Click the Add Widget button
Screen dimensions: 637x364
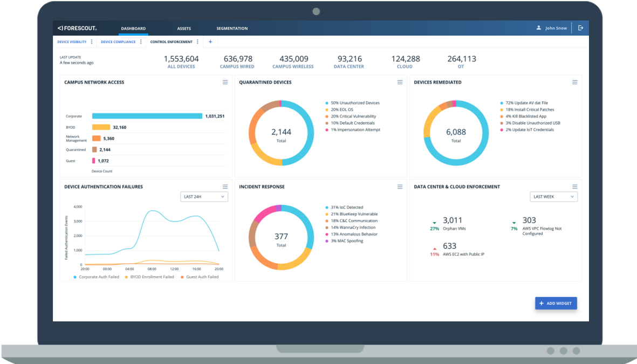(x=556, y=304)
